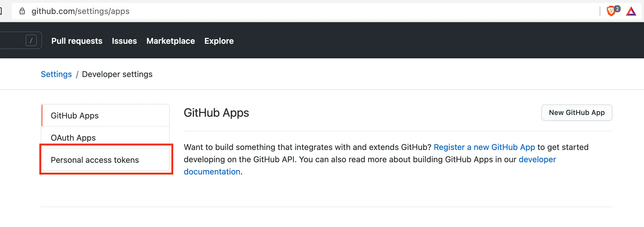This screenshot has width=644, height=227.
Task: Click the slash search shortcut box
Action: 31,40
